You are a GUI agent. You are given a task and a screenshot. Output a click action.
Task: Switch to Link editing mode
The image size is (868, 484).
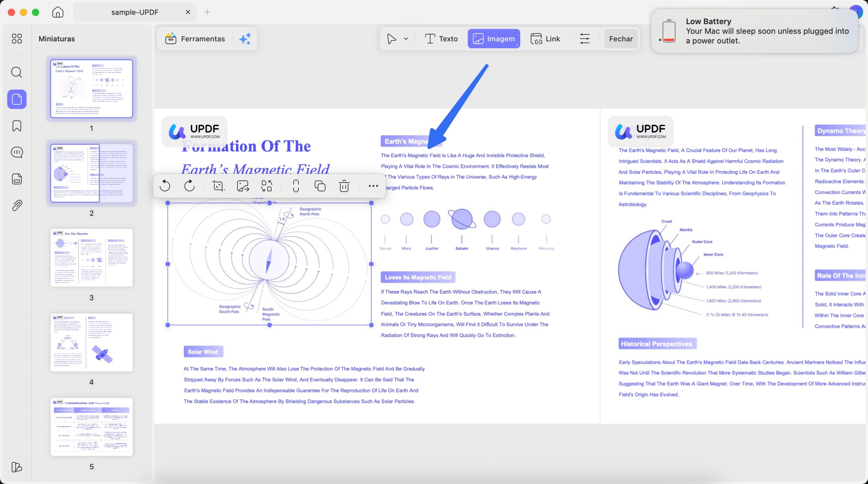(545, 39)
